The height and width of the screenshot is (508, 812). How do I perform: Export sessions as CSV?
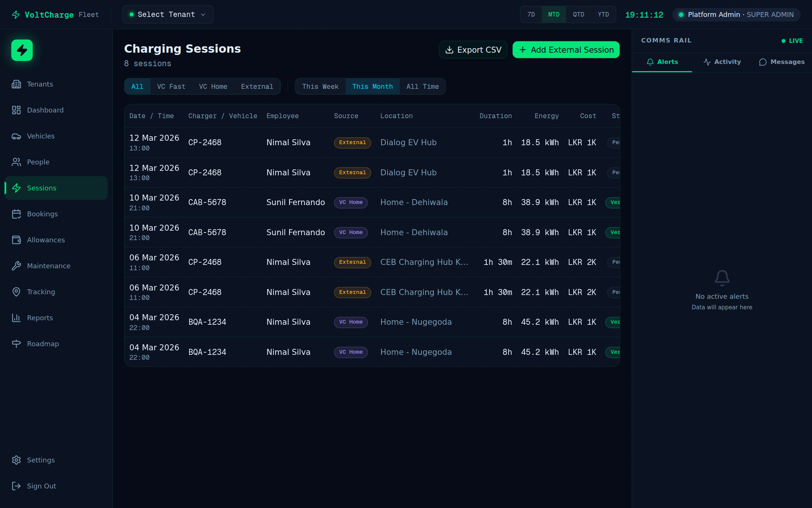(x=473, y=49)
